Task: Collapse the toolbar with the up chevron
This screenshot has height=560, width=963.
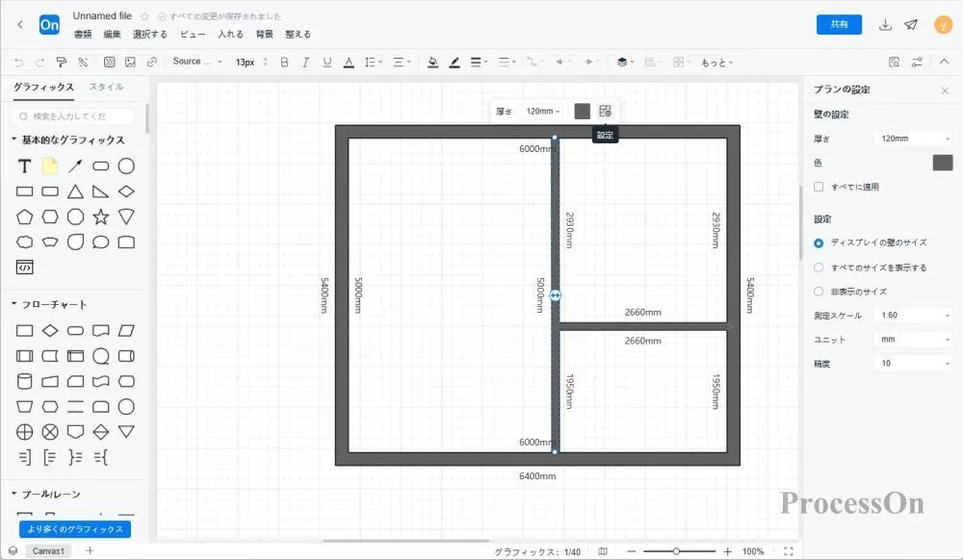Action: pyautogui.click(x=945, y=62)
